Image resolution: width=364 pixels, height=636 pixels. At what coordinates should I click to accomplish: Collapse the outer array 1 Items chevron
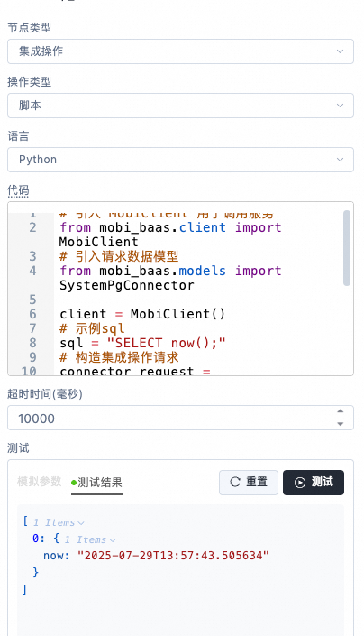80,523
